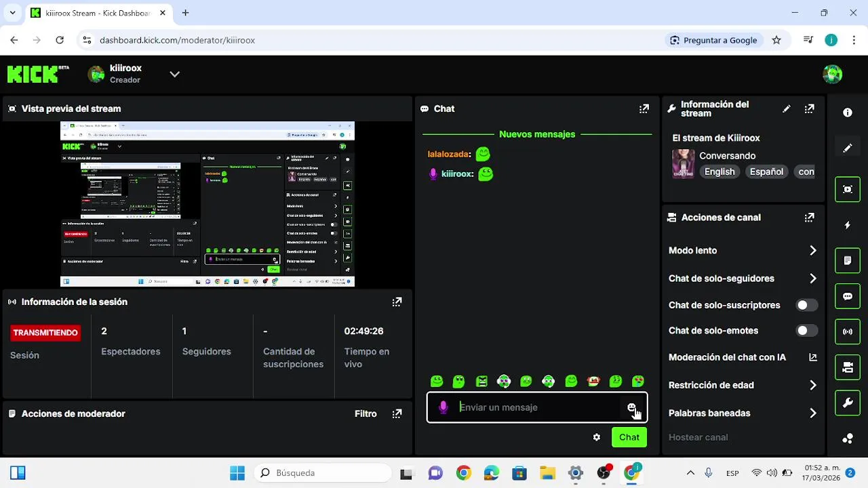This screenshot has height=488, width=868.
Task: Show hidden system tray icons
Action: [690, 473]
